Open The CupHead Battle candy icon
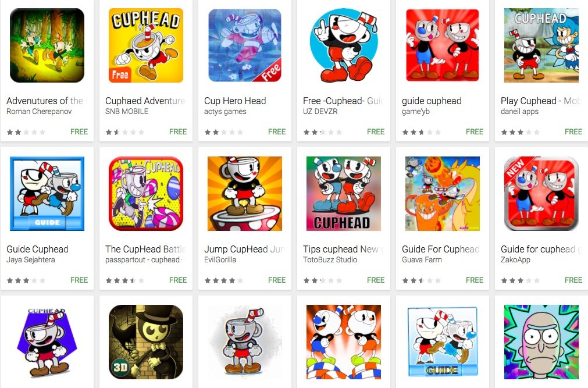 tap(146, 194)
